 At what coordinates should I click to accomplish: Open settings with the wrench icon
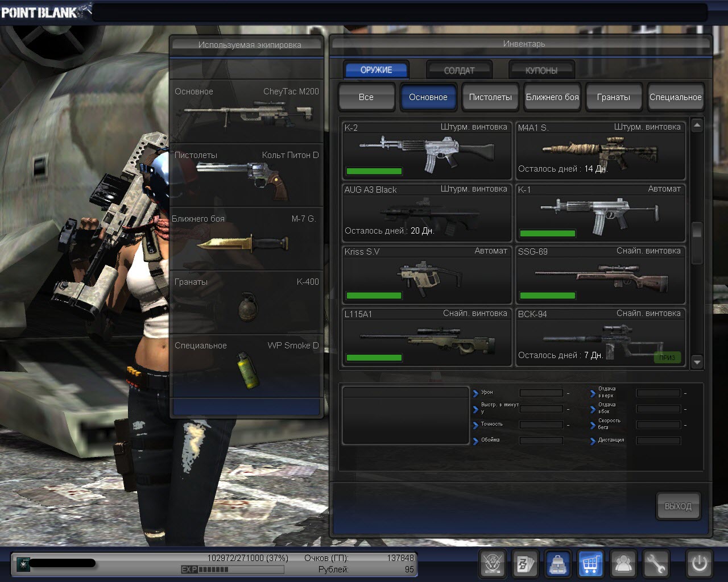pos(656,564)
